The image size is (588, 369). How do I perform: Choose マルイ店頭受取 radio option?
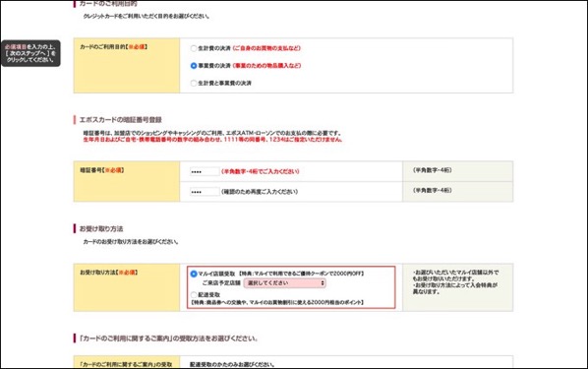click(194, 274)
